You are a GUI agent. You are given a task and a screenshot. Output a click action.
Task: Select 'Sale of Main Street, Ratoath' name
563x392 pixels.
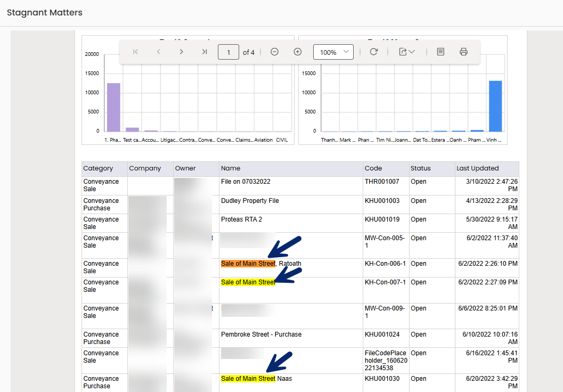(x=261, y=264)
